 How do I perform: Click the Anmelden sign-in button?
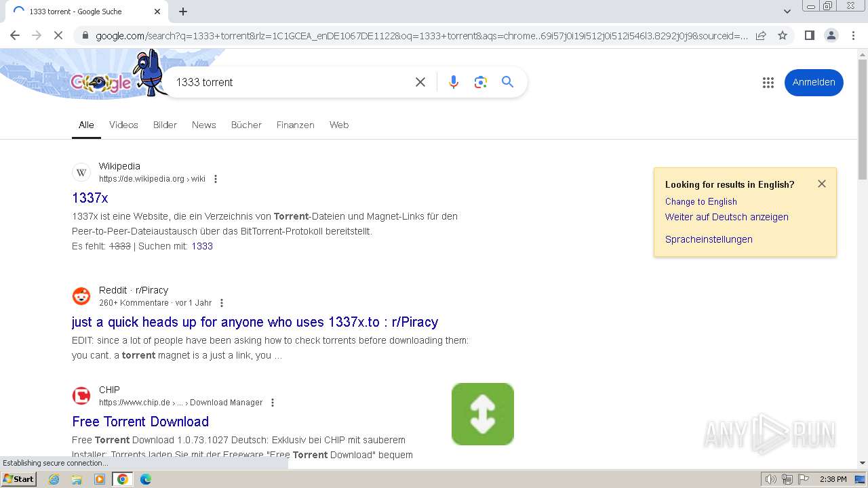click(814, 82)
